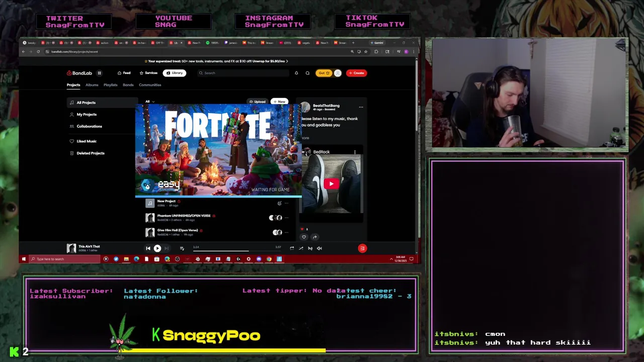Image resolution: width=644 pixels, height=362 pixels.
Task: Click Give Him Hell collaborator avatars
Action: pyautogui.click(x=277, y=232)
